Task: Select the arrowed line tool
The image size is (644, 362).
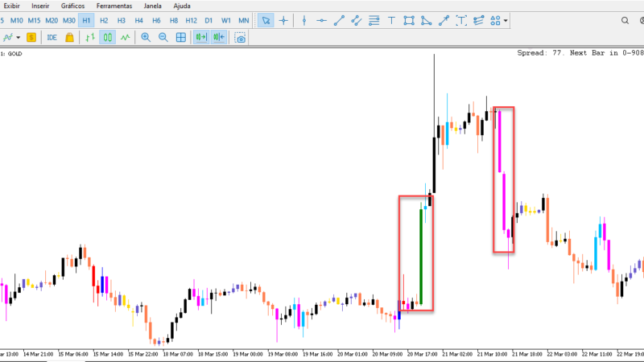Action: 444,21
